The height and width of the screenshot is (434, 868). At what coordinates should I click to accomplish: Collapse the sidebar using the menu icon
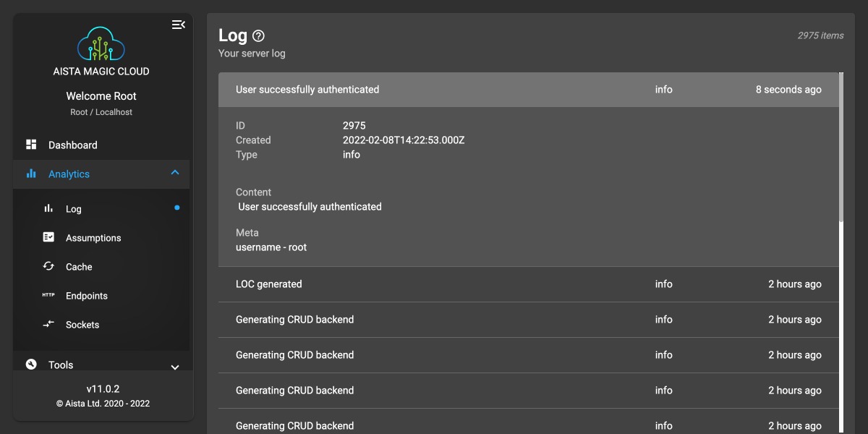[178, 25]
